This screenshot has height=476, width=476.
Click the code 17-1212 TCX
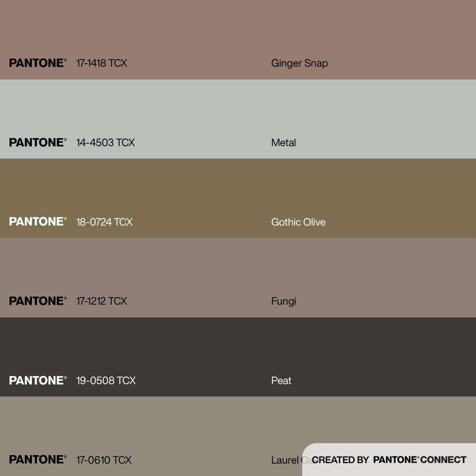coord(101,301)
